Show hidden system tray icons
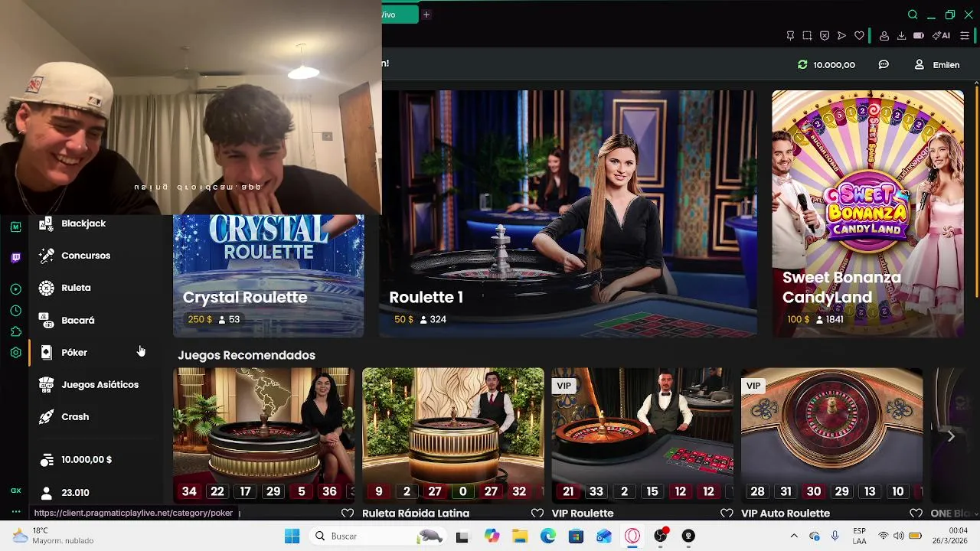This screenshot has height=551, width=980. (x=794, y=536)
